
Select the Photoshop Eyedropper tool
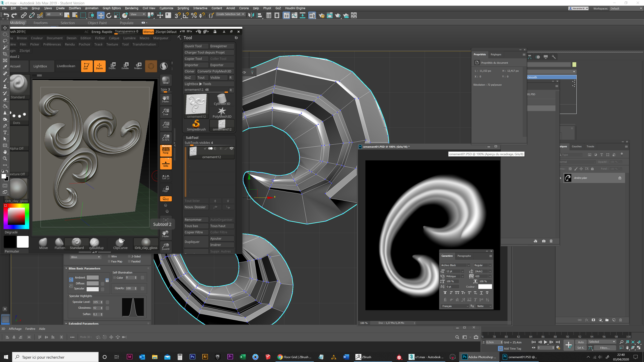(5, 67)
